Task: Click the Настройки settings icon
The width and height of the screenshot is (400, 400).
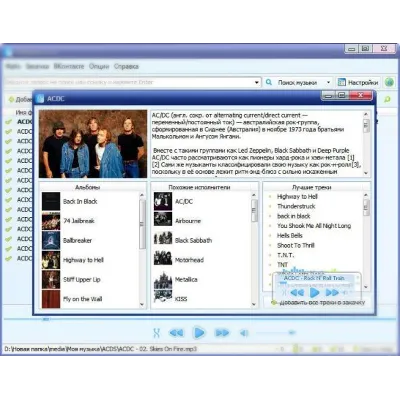Action: click(341, 82)
